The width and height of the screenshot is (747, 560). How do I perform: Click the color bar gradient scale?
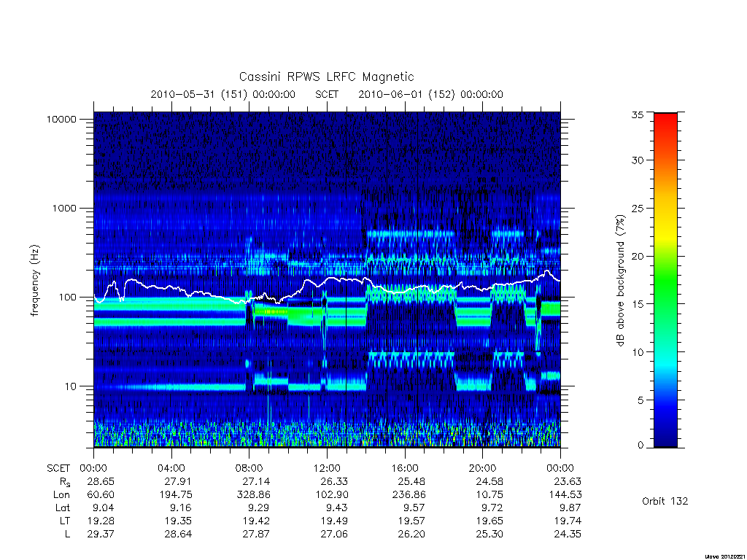(x=665, y=280)
